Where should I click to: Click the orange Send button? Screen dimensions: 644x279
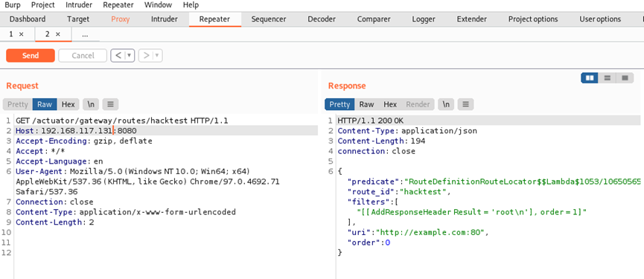tap(31, 55)
